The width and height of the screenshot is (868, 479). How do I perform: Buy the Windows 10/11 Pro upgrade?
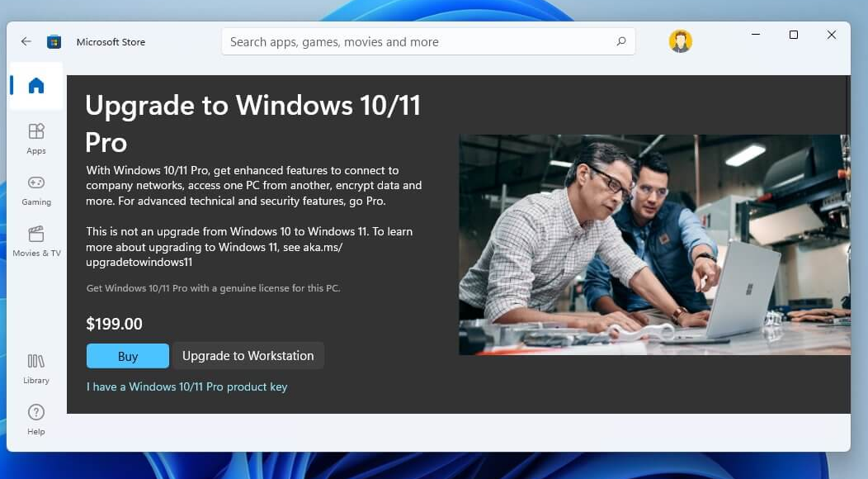pos(127,356)
